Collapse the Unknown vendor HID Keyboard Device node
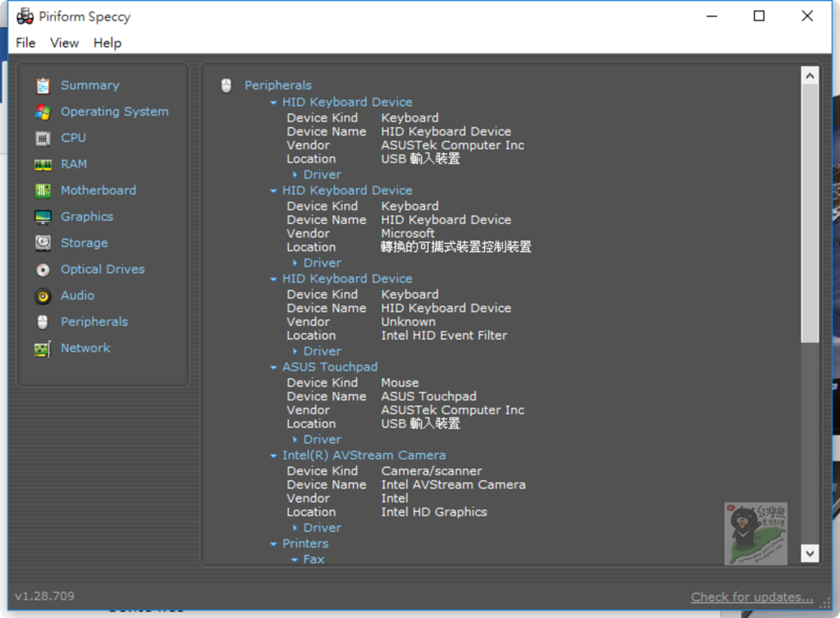Image resolution: width=840 pixels, height=618 pixels. click(273, 279)
